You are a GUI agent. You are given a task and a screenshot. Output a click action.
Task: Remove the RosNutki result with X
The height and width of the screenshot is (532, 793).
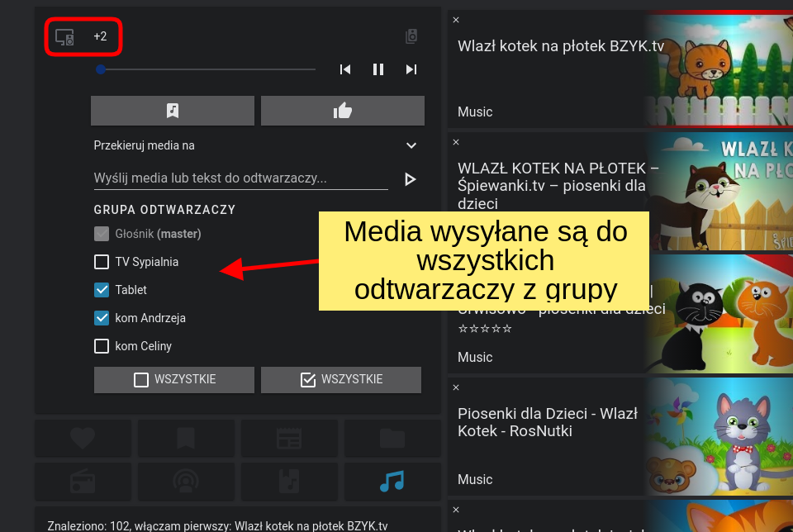coord(456,387)
